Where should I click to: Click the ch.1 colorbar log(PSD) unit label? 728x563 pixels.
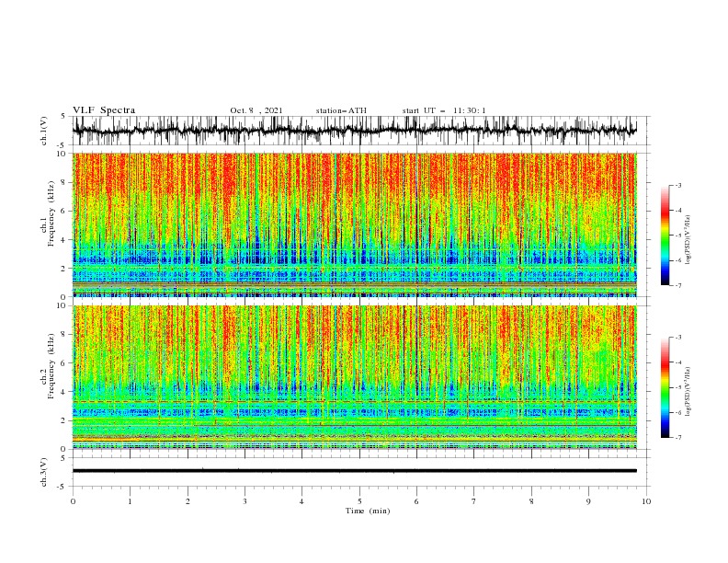[x=688, y=240]
